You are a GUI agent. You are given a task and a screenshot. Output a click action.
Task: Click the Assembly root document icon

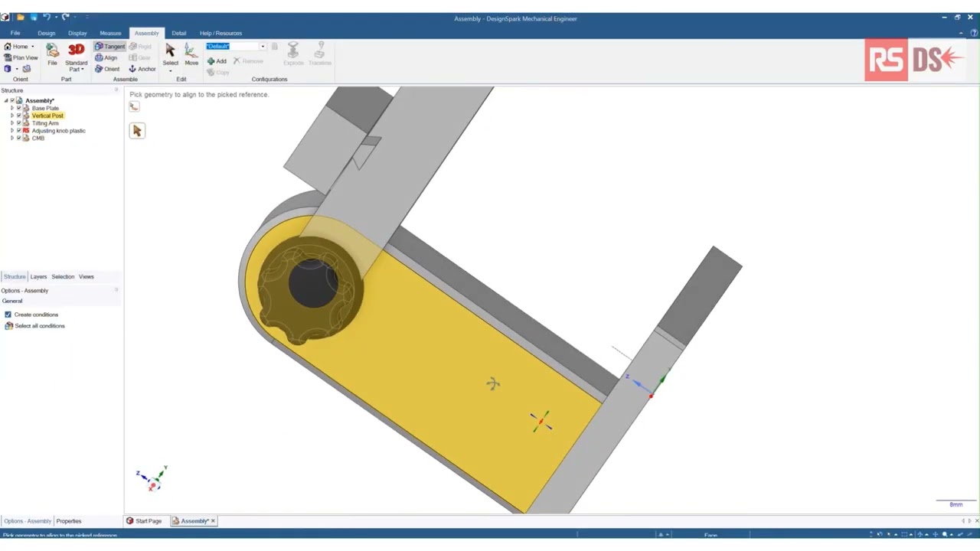pyautogui.click(x=20, y=100)
